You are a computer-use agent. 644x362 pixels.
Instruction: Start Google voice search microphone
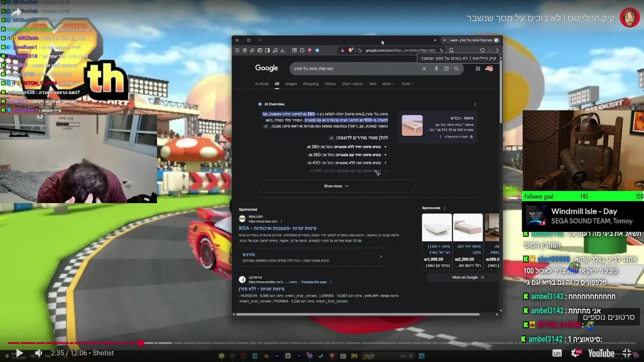(436, 68)
